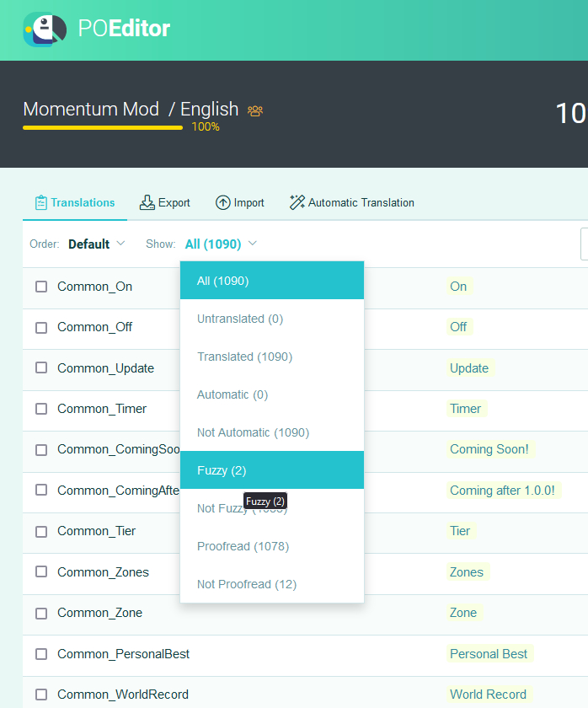The width and height of the screenshot is (588, 708).
Task: Click the yellow 100% progress bar
Action: [x=102, y=127]
